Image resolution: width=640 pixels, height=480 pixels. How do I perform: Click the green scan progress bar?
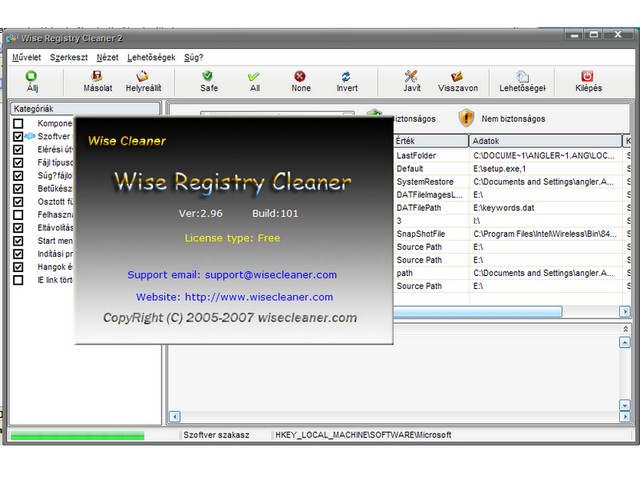(x=78, y=436)
